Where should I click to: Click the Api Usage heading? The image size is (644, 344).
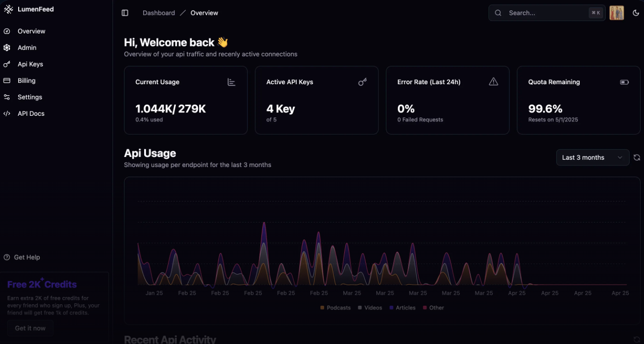(150, 153)
